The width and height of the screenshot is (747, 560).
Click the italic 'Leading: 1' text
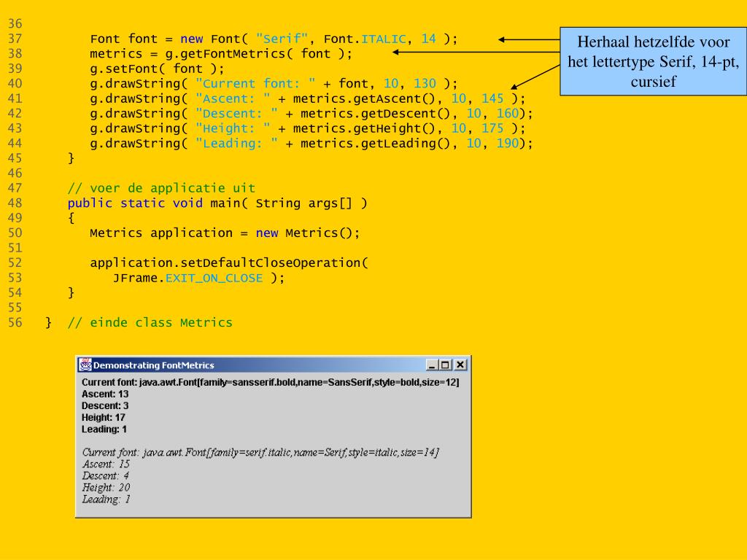pos(106,499)
